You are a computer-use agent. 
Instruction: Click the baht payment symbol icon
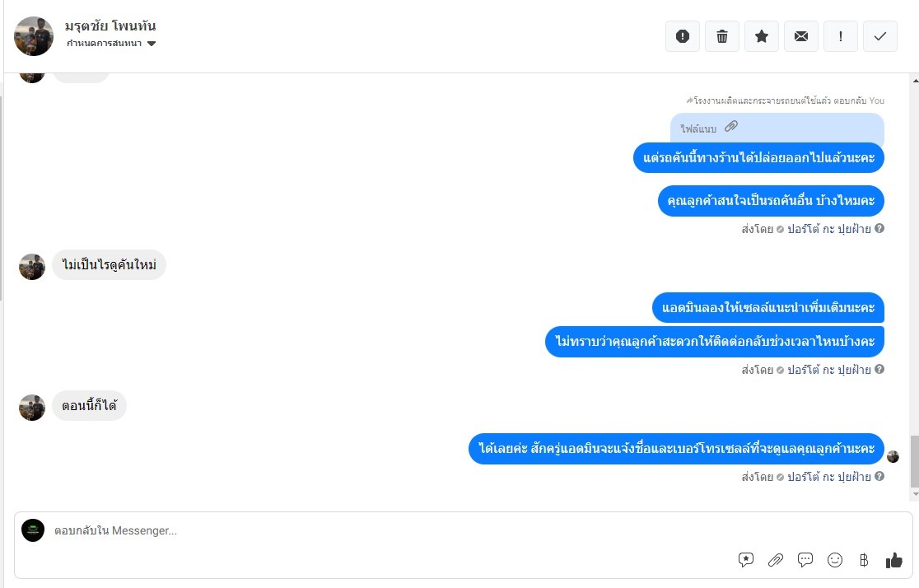coord(864,560)
